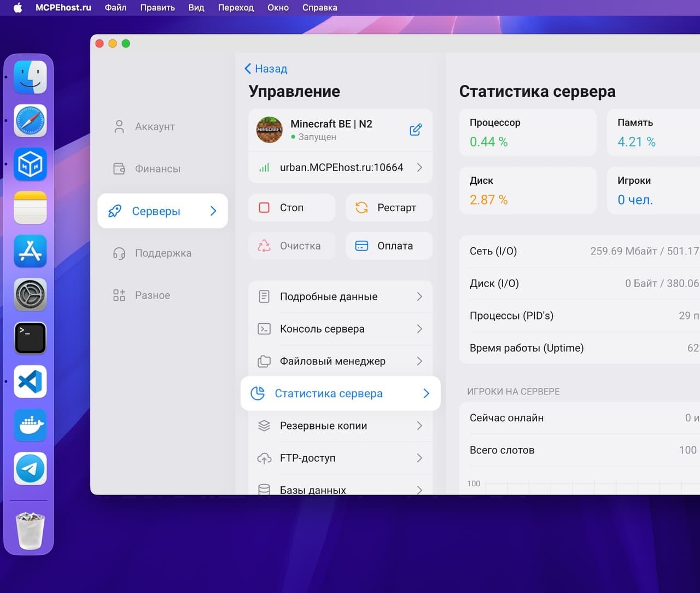This screenshot has width=700, height=593.
Task: Open the Переход menu
Action: [235, 8]
